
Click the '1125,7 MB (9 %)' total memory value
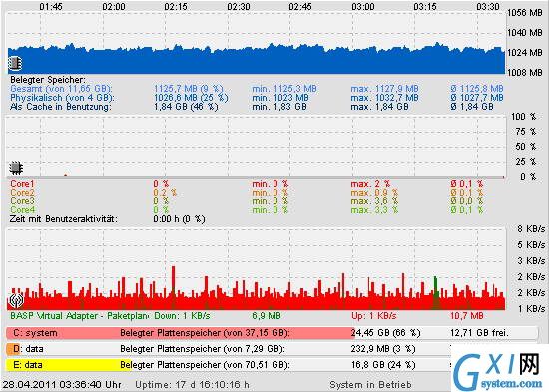[189, 89]
